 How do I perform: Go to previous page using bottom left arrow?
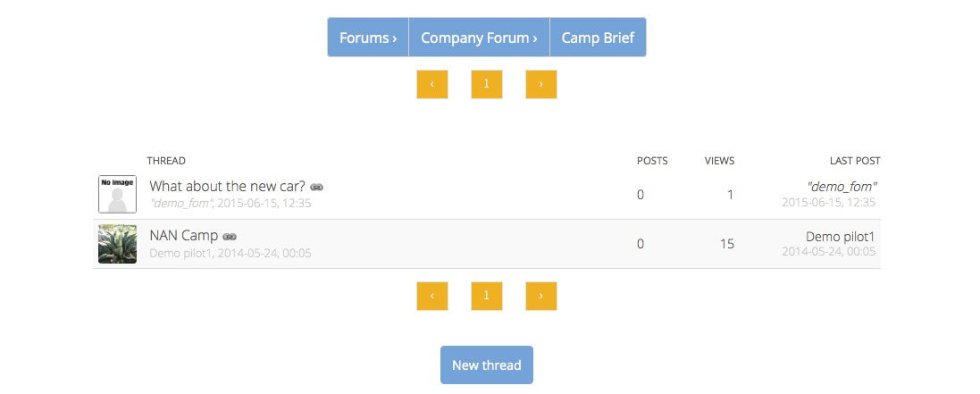pos(431,296)
